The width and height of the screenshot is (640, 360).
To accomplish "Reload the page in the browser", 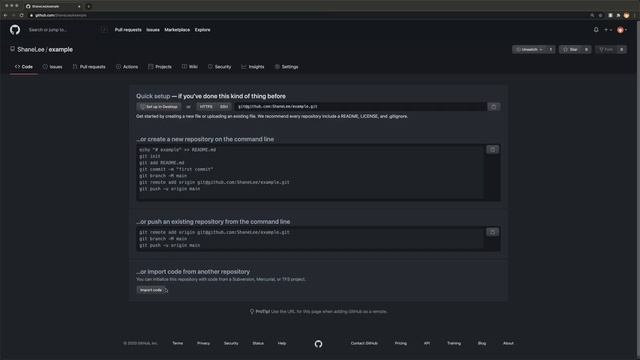I will (x=21, y=15).
